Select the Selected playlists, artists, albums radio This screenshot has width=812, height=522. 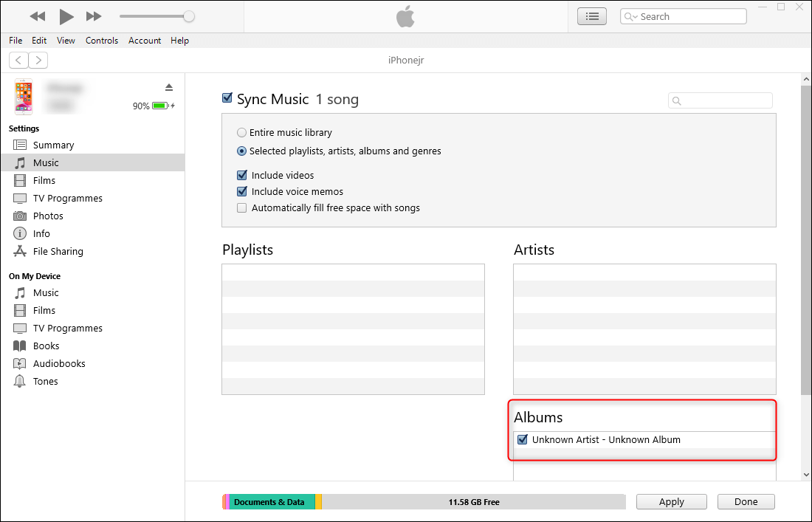241,151
